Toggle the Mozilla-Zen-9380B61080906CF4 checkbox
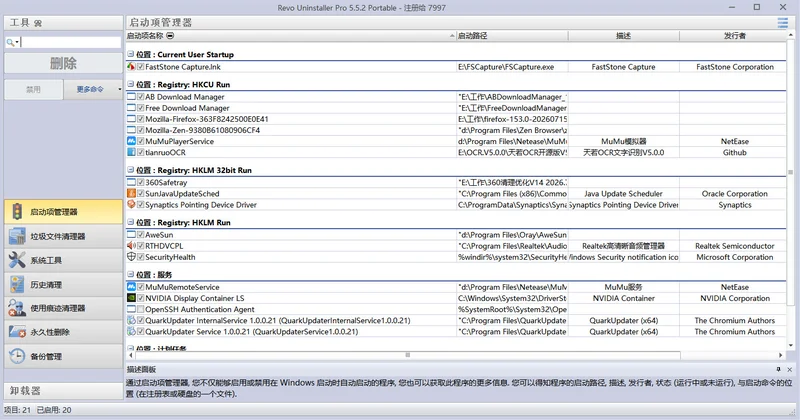 click(140, 130)
